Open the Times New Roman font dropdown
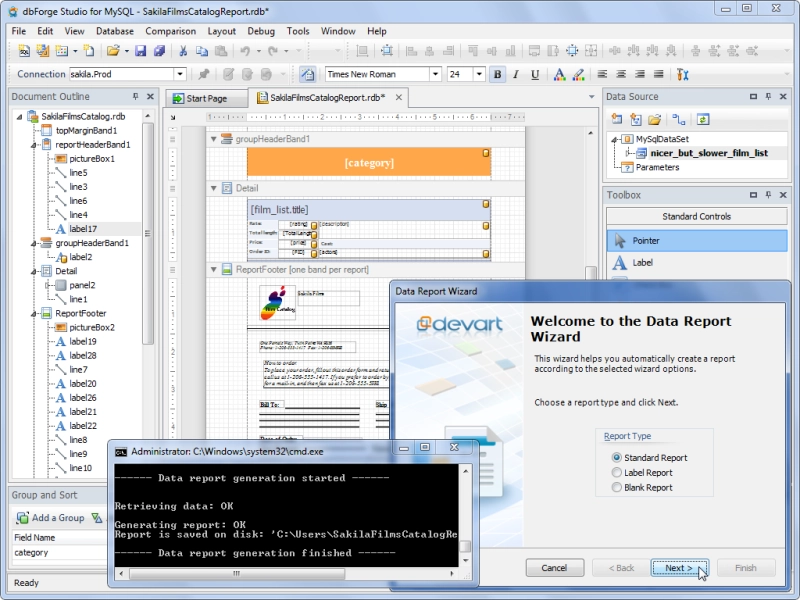Screen dimensions: 800x600 (435, 74)
